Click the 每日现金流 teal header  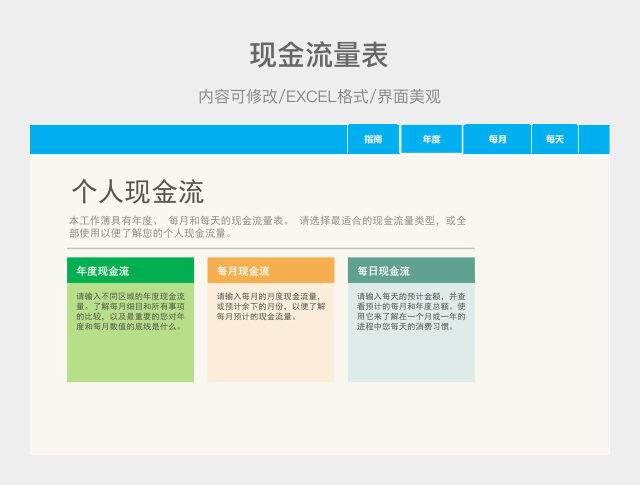[x=411, y=270]
